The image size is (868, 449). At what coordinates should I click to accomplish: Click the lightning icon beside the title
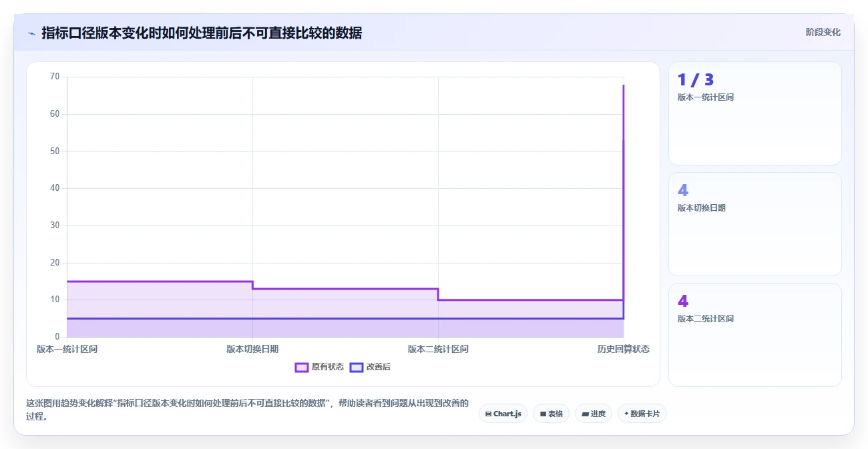coord(32,33)
